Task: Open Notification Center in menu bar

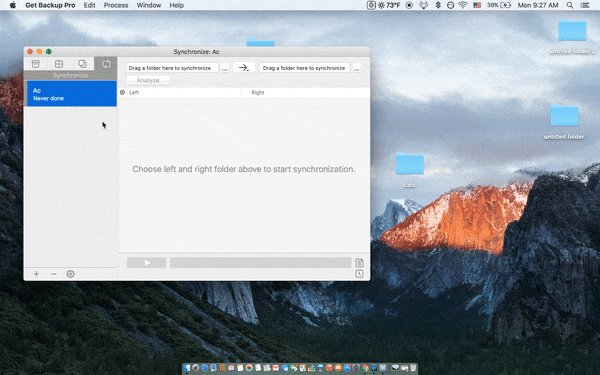Action: (x=585, y=5)
